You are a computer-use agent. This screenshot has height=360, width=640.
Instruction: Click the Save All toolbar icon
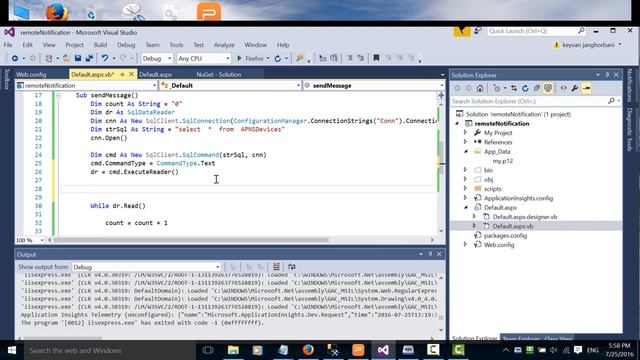(x=89, y=58)
